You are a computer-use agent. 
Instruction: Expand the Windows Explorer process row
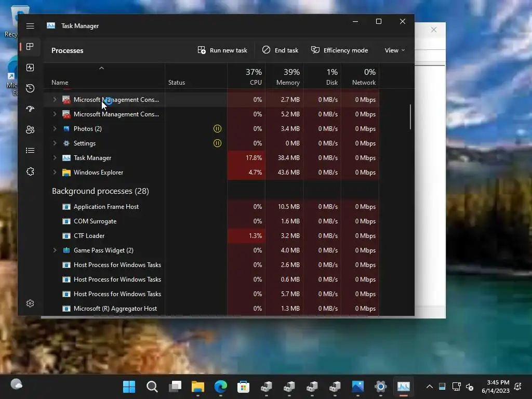pos(55,172)
